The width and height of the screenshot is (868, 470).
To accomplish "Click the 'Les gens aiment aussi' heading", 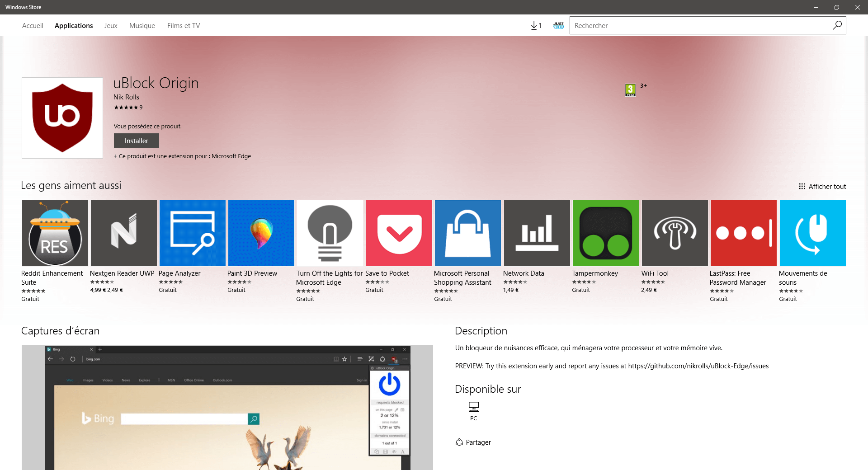I will pos(71,185).
